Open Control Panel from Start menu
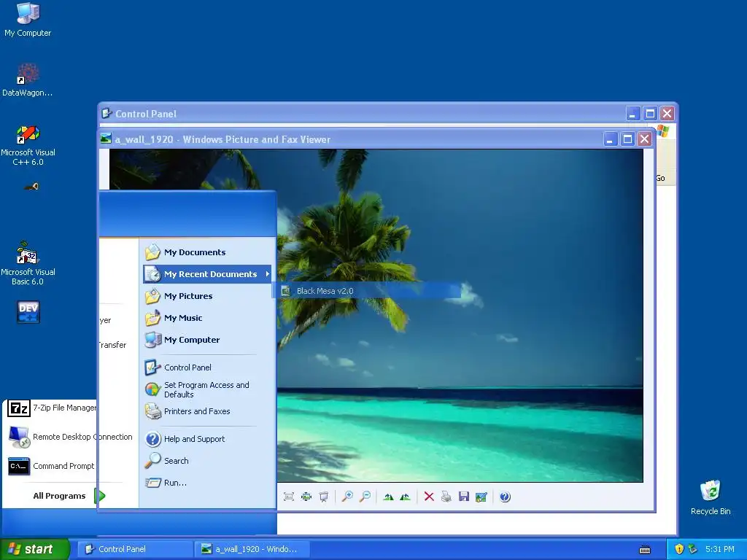Viewport: 747px width, 560px height. pos(207,367)
